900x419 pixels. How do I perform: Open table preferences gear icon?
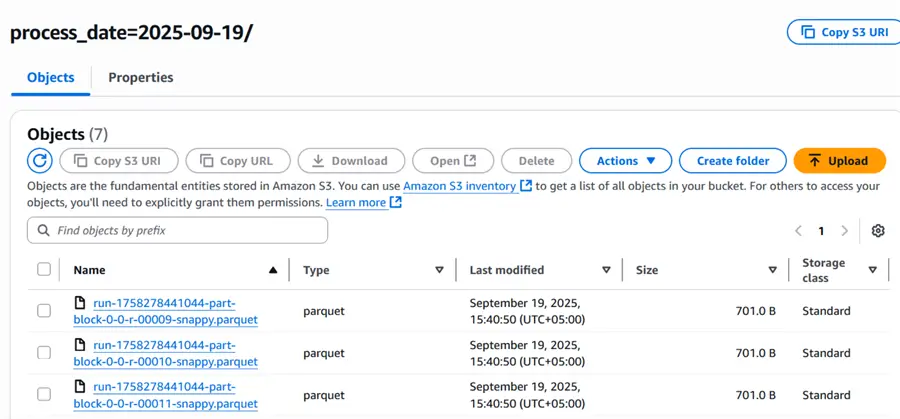pos(878,231)
